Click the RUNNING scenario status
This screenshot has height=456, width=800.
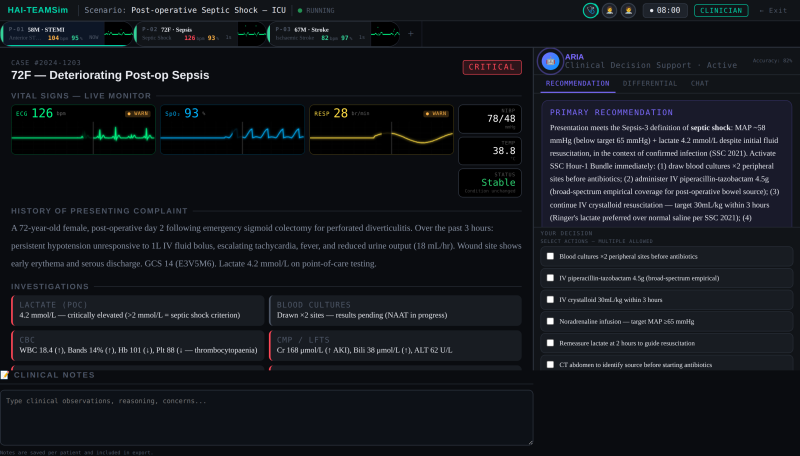[316, 10]
